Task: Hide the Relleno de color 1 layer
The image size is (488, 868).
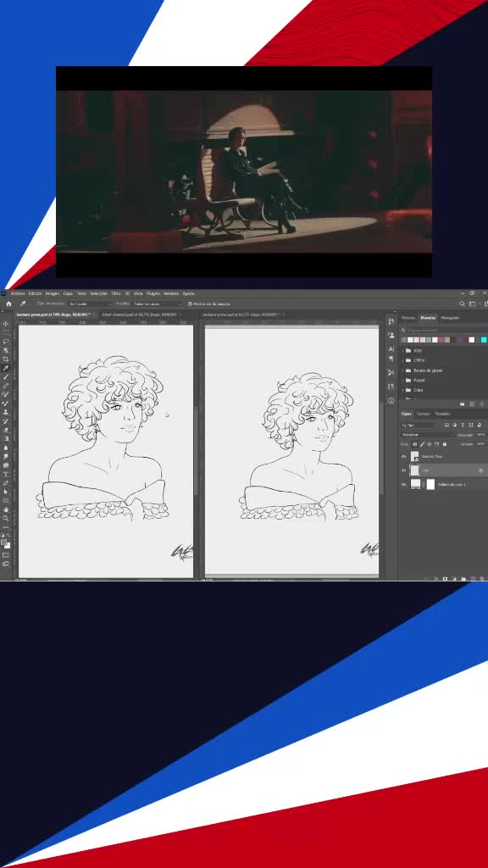Action: click(403, 484)
